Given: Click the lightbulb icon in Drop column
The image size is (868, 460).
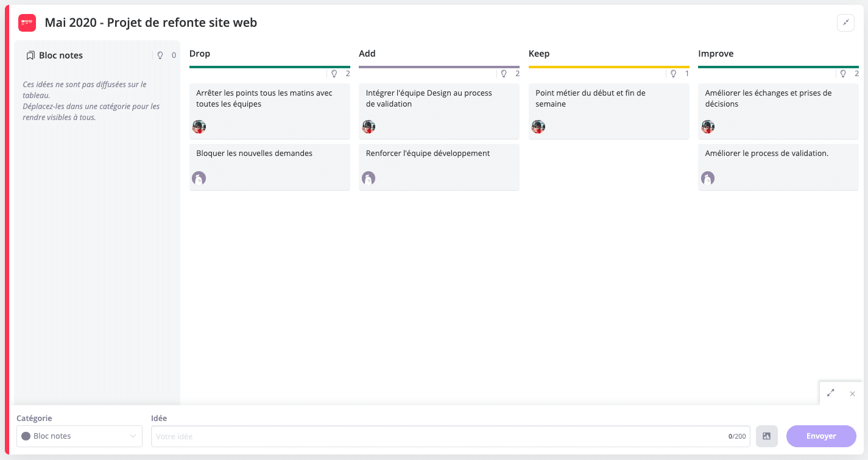Looking at the screenshot, I should [x=334, y=74].
